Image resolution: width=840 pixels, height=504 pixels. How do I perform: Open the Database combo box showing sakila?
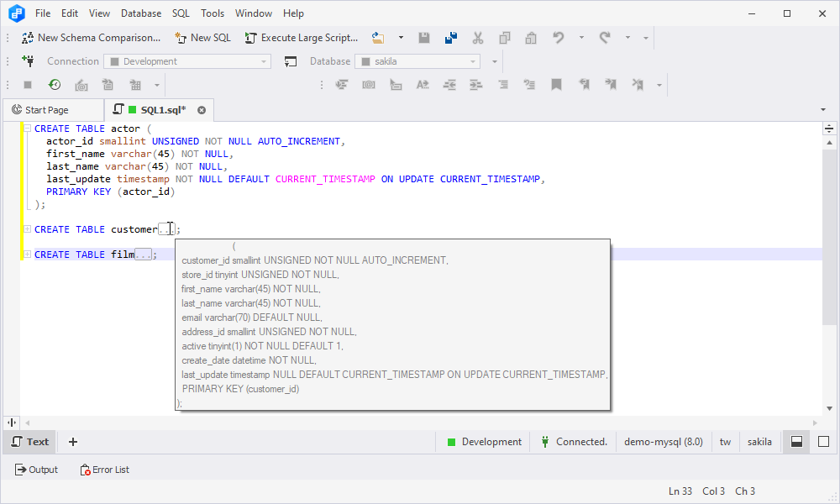coord(417,61)
